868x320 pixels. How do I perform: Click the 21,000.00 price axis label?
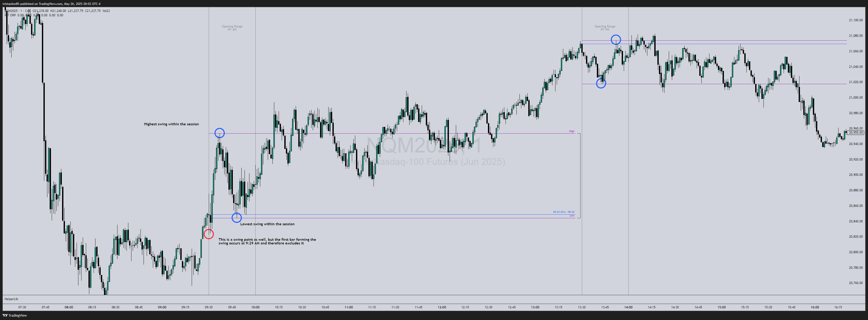856,98
